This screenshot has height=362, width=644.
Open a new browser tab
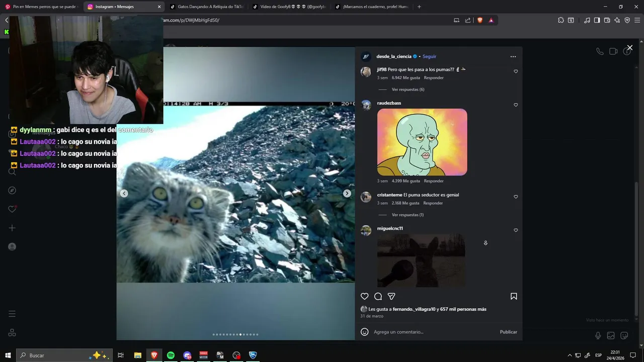[x=419, y=7]
